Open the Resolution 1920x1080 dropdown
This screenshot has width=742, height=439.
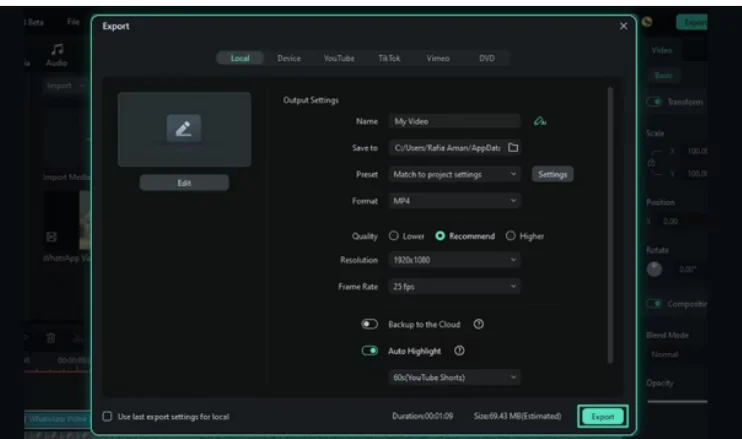[455, 260]
